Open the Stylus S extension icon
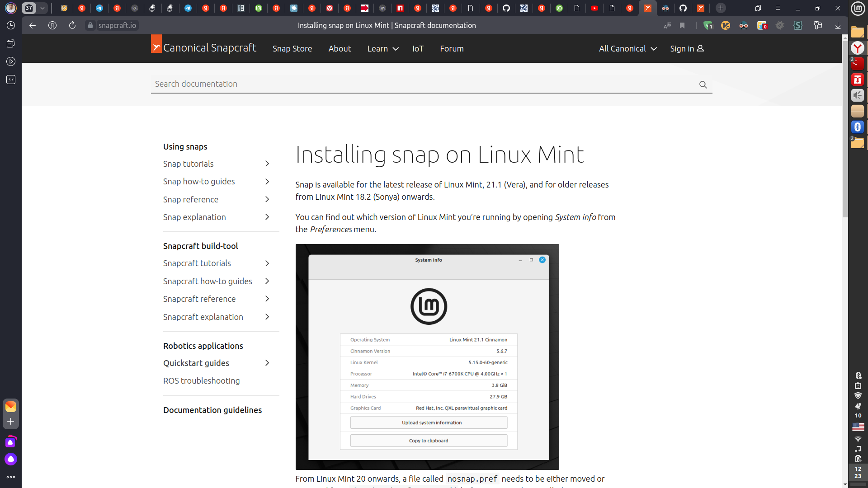This screenshot has height=488, width=868. (798, 26)
